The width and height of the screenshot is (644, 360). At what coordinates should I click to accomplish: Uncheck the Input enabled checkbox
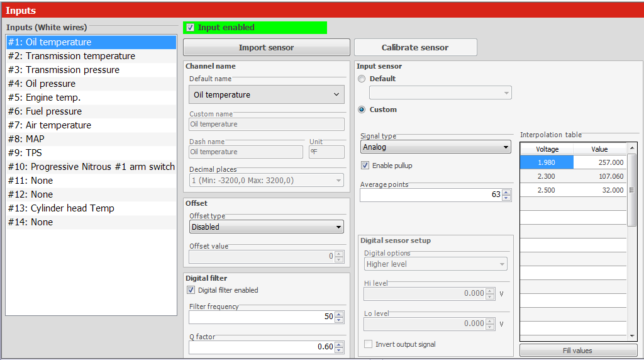point(191,28)
